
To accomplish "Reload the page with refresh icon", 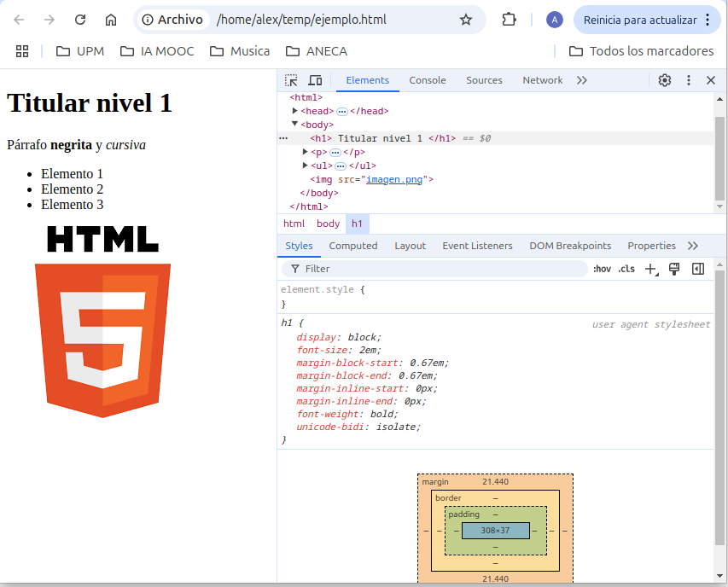I will [x=80, y=20].
